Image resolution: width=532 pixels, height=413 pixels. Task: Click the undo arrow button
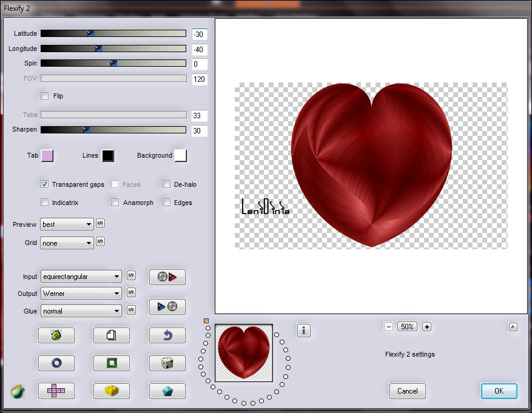pyautogui.click(x=167, y=335)
